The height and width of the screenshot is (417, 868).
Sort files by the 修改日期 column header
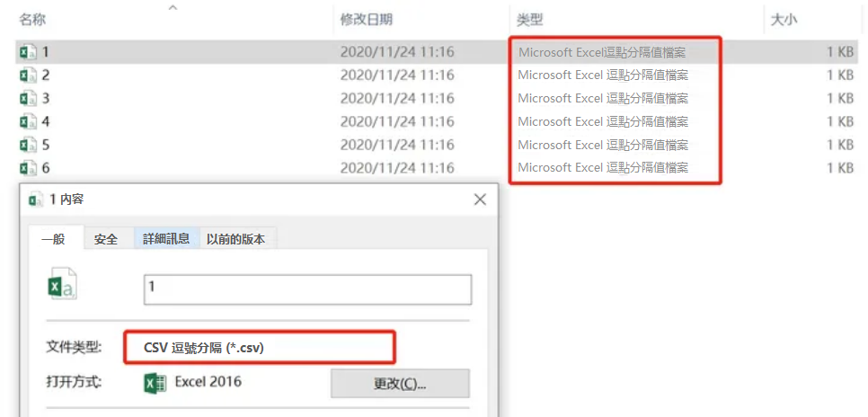pyautogui.click(x=367, y=20)
